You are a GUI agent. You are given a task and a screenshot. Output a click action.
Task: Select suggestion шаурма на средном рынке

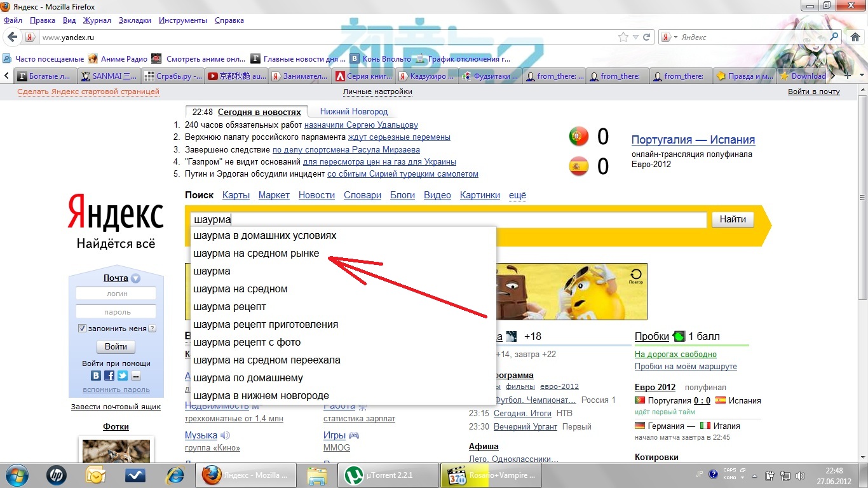click(x=256, y=254)
